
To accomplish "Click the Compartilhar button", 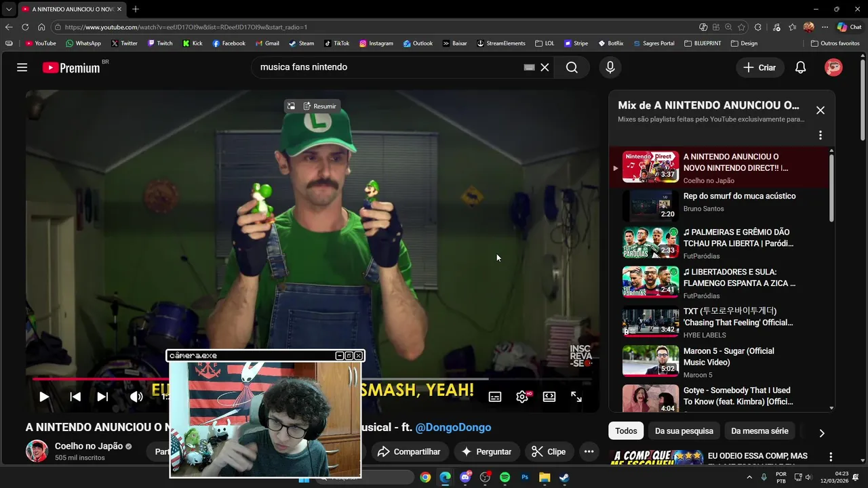I will (409, 451).
